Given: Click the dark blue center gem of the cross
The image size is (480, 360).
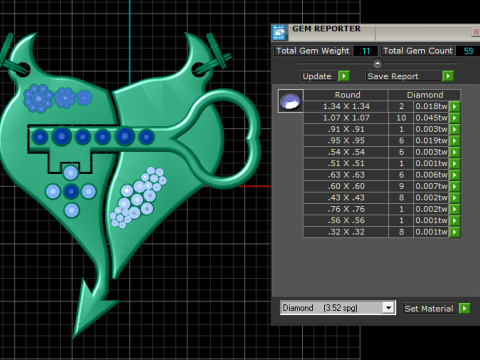Looking at the screenshot, I should click(71, 191).
